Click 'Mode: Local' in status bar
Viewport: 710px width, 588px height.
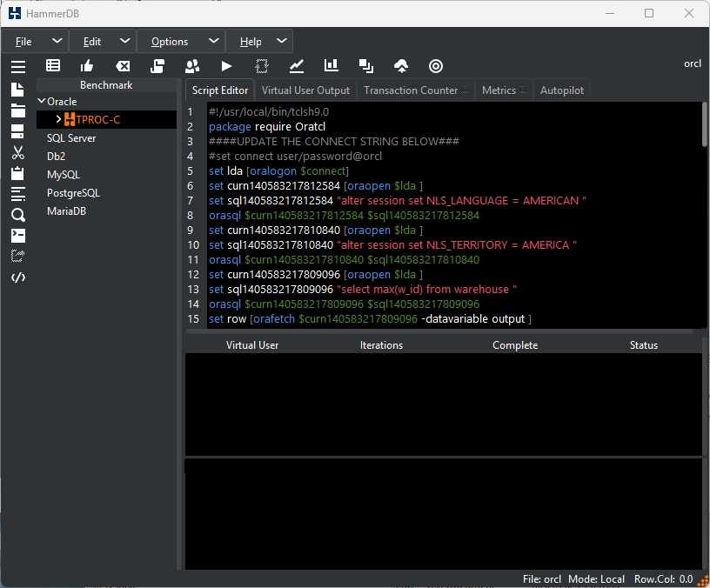[x=596, y=579]
